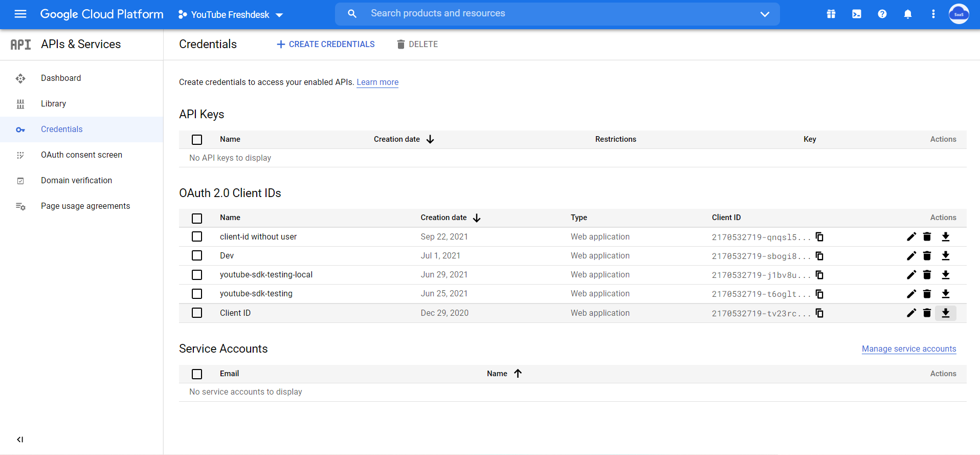The width and height of the screenshot is (980, 455).
Task: Open the three-dot settings menu
Action: point(933,14)
